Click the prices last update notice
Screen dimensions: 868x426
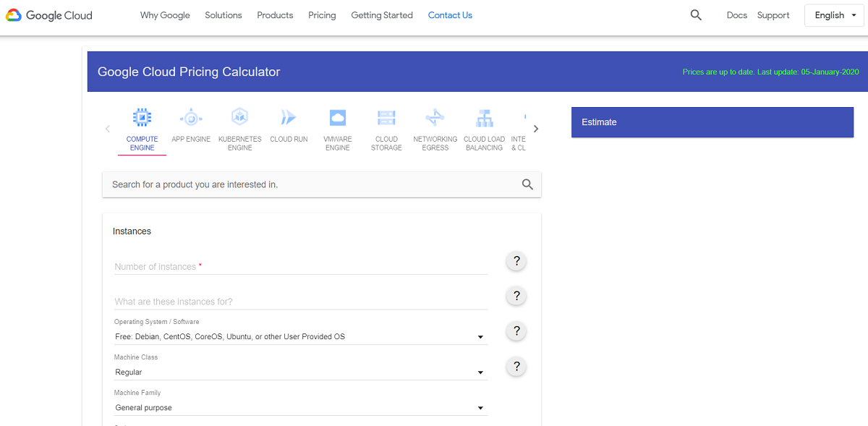tap(770, 72)
